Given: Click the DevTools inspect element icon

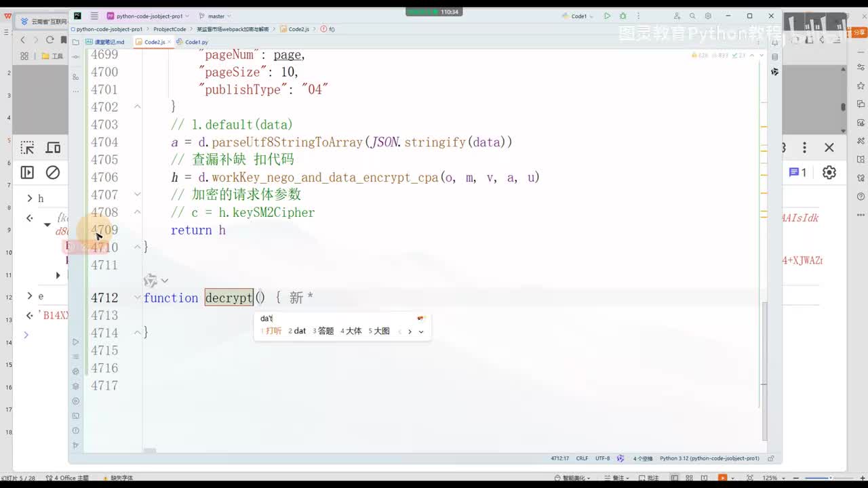Looking at the screenshot, I should [27, 148].
